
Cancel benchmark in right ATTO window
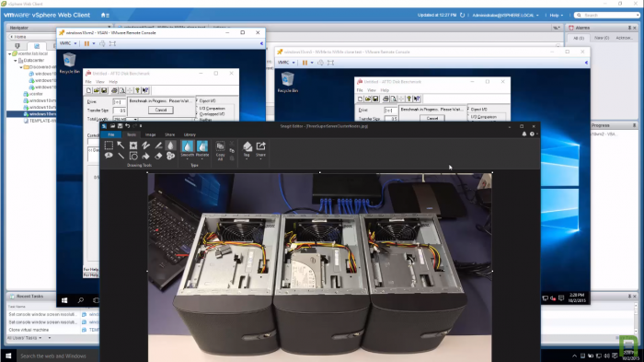pyautogui.click(x=432, y=118)
